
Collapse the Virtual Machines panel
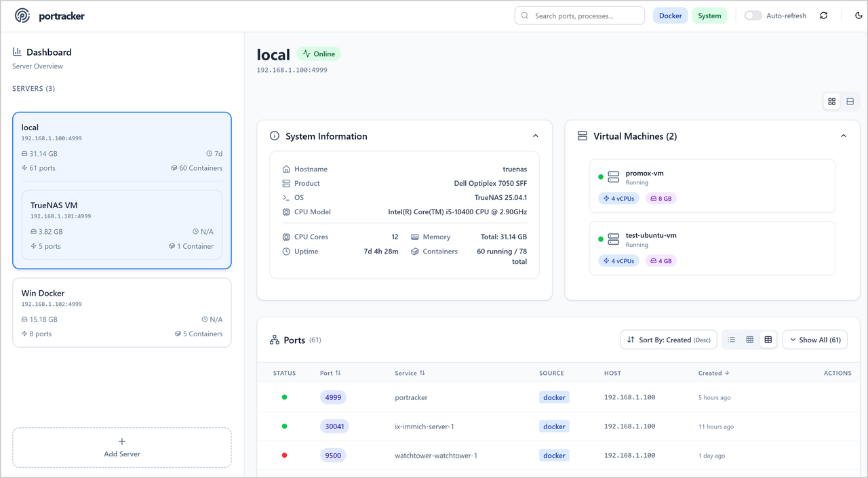843,136
